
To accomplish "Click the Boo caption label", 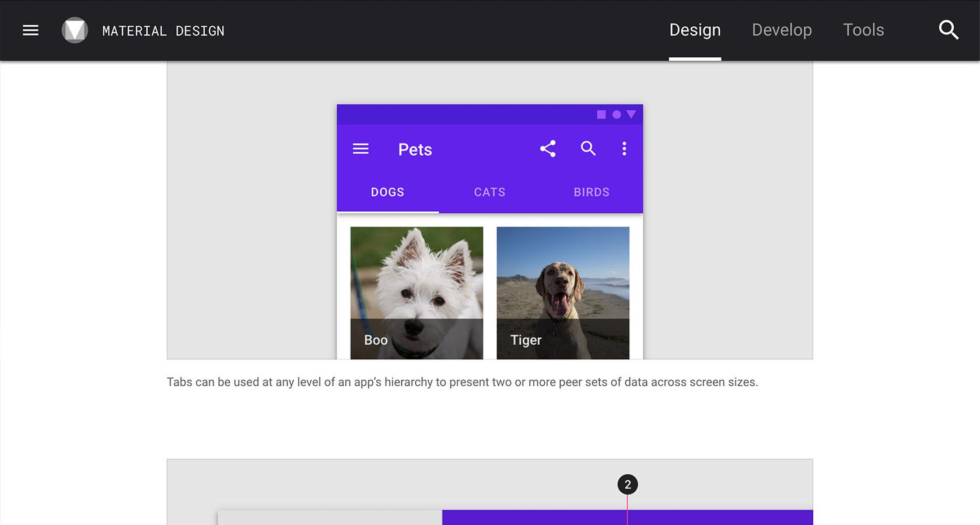I will click(376, 340).
